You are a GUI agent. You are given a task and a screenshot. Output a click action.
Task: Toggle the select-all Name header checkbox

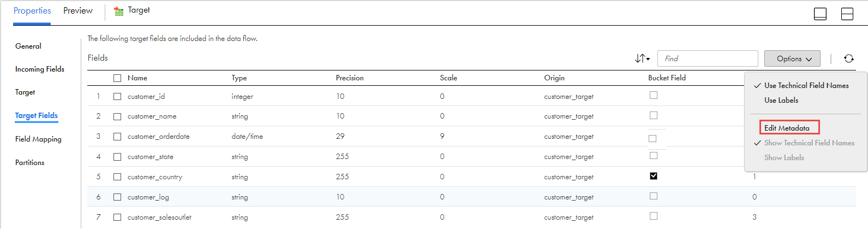pyautogui.click(x=117, y=78)
